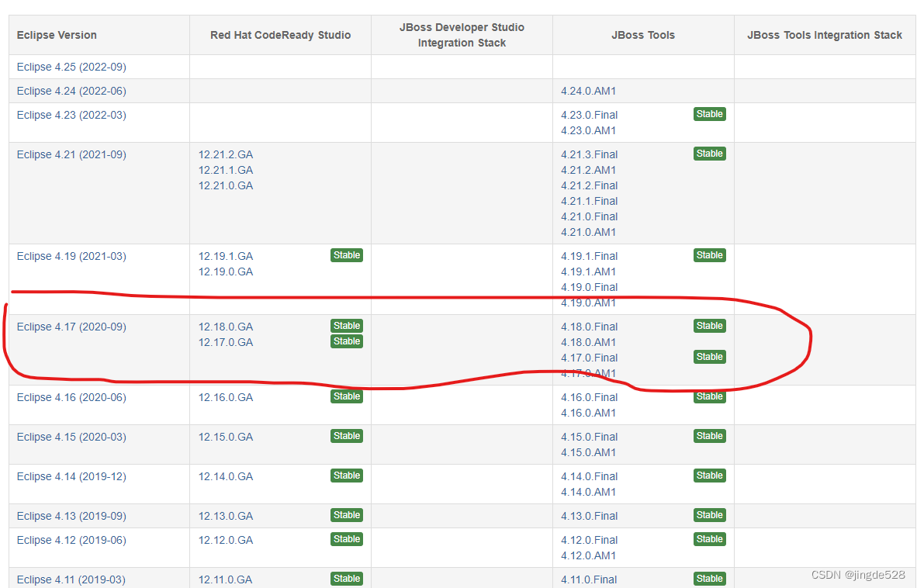Click JBoss Tools 4.13.0.Final
The image size is (917, 588).
pos(590,516)
